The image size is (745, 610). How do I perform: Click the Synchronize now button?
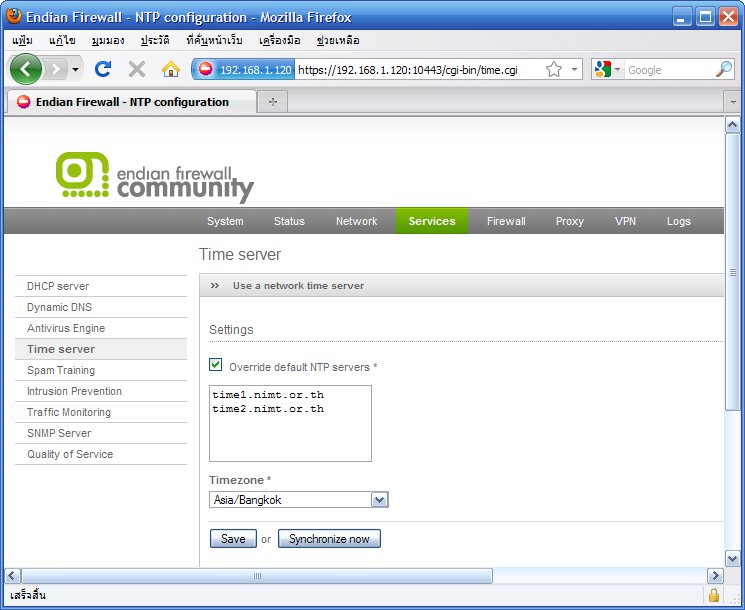click(329, 539)
